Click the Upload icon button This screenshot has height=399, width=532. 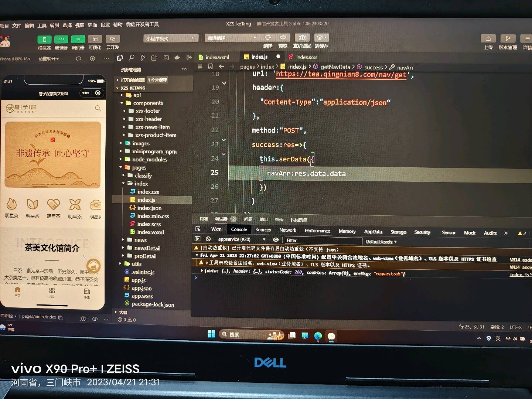pos(488,39)
